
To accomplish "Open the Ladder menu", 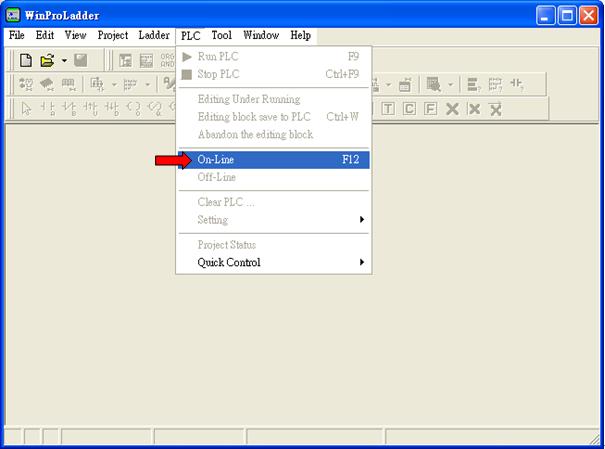I will (x=154, y=35).
